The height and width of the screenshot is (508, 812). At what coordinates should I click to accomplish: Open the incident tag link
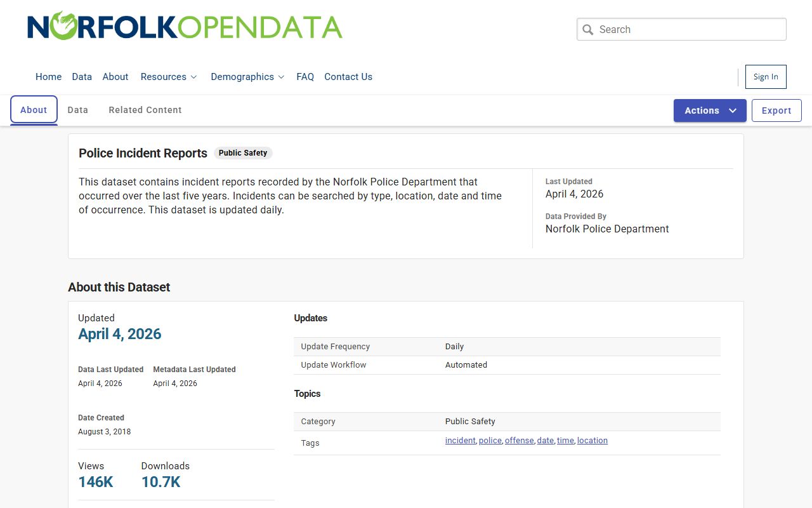pos(460,441)
